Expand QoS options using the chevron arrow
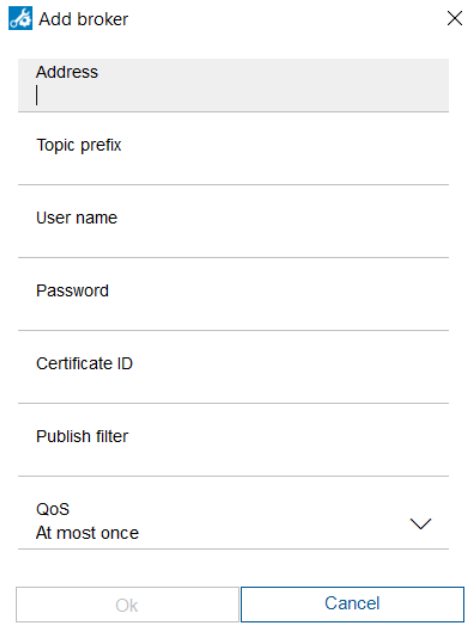Viewport: 474px width, 636px height. coord(420,524)
